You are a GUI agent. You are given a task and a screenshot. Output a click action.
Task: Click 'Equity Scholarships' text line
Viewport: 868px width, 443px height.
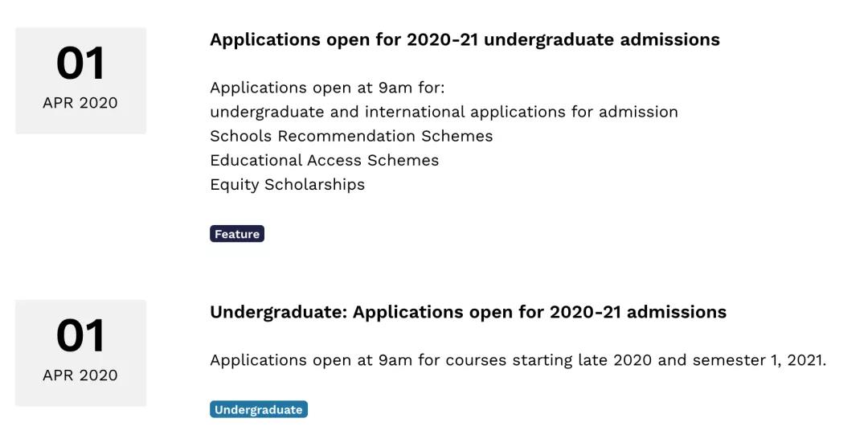(287, 184)
